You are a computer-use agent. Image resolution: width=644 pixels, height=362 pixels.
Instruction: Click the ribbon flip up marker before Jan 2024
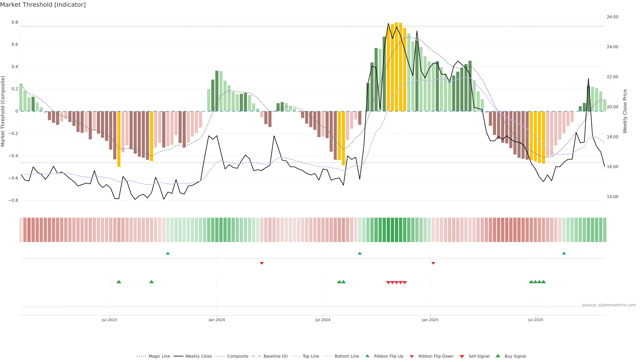[x=168, y=253]
